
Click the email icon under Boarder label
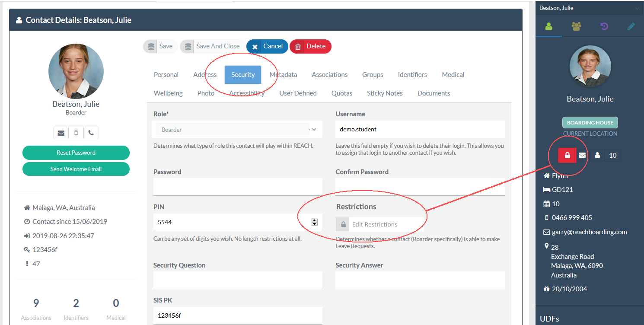(x=61, y=133)
